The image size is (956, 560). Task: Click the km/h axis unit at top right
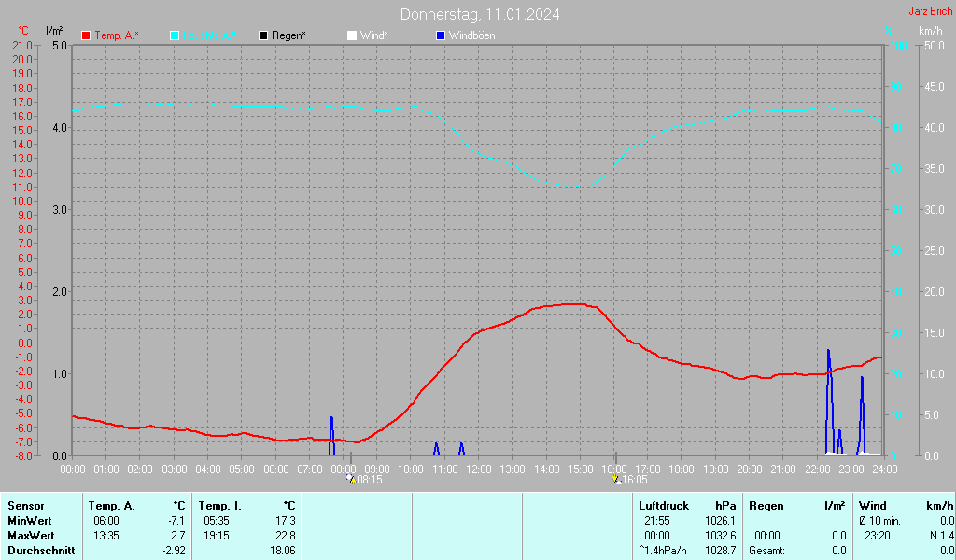931,31
